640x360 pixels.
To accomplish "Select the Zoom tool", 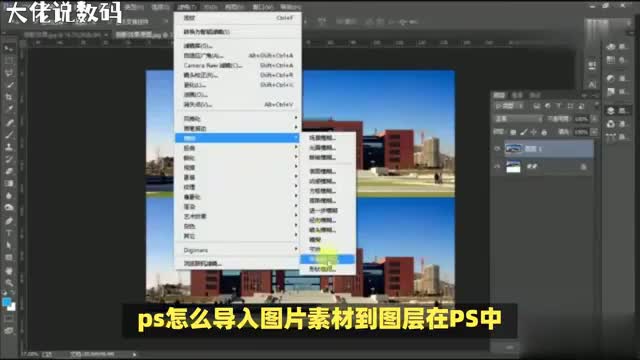I will pyautogui.click(x=9, y=283).
